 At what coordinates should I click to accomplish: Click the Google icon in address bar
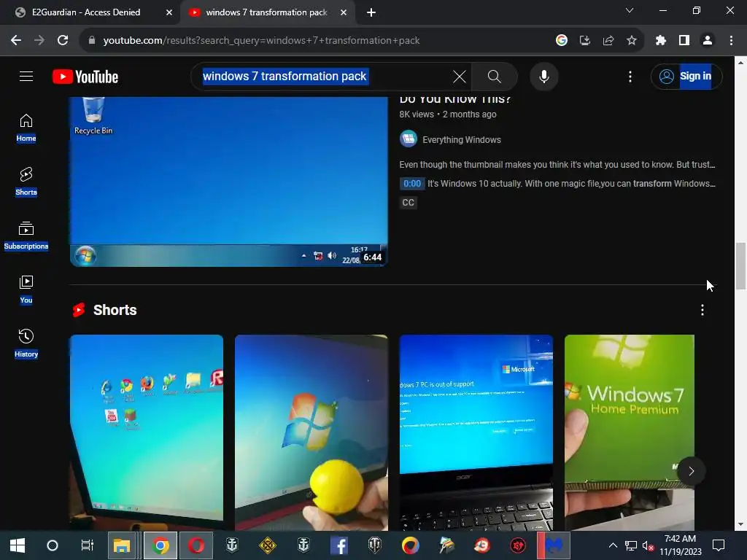tap(561, 41)
